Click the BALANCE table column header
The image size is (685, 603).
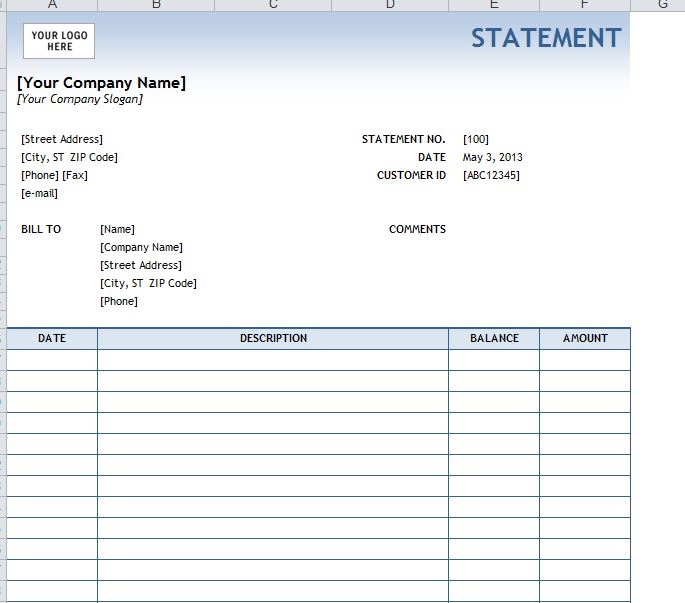[494, 338]
